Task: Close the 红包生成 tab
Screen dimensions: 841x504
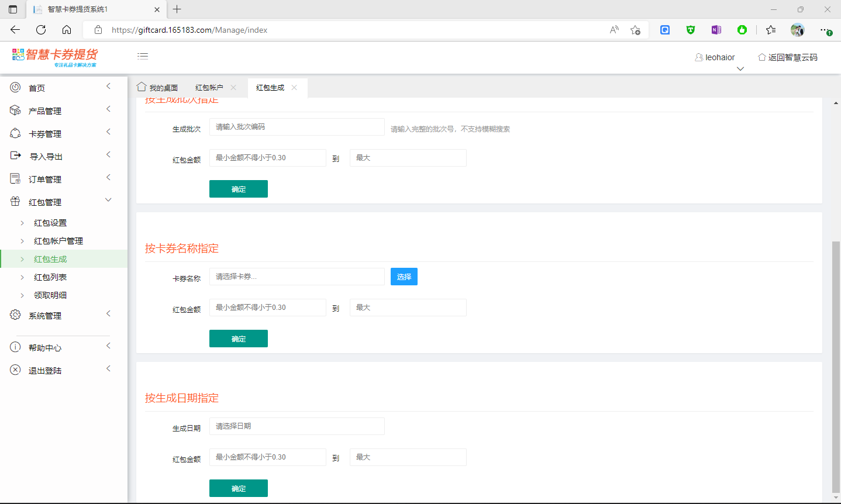Action: 294,88
